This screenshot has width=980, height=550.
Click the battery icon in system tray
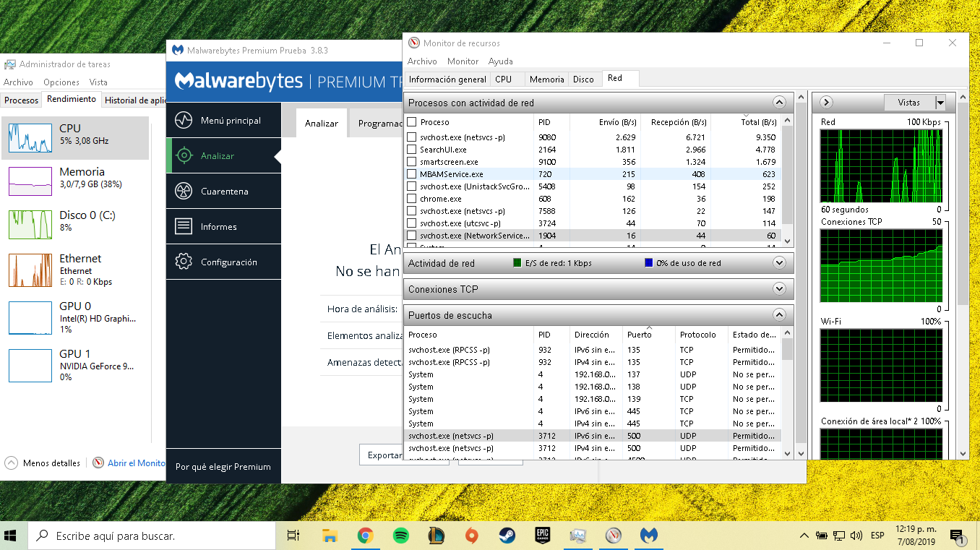821,536
